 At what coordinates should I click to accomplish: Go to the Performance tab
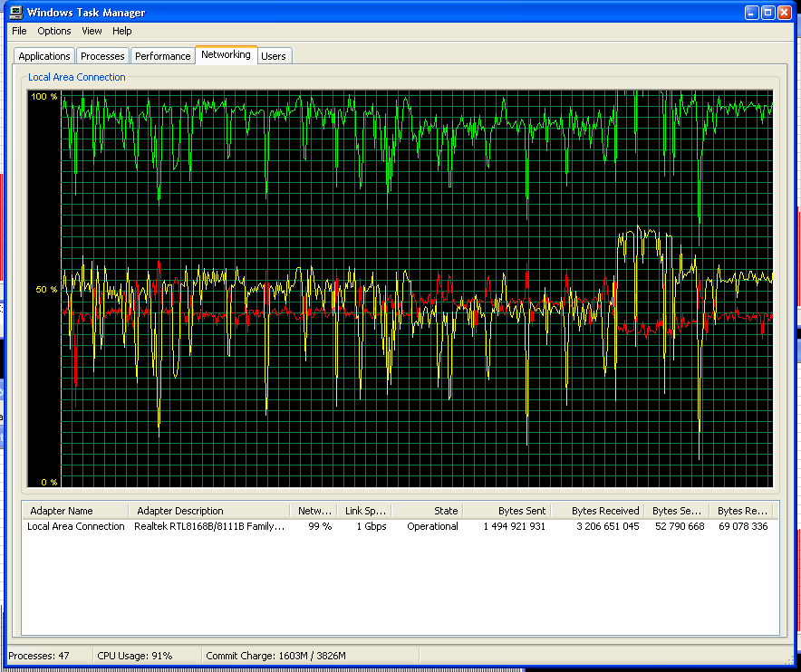click(x=163, y=56)
